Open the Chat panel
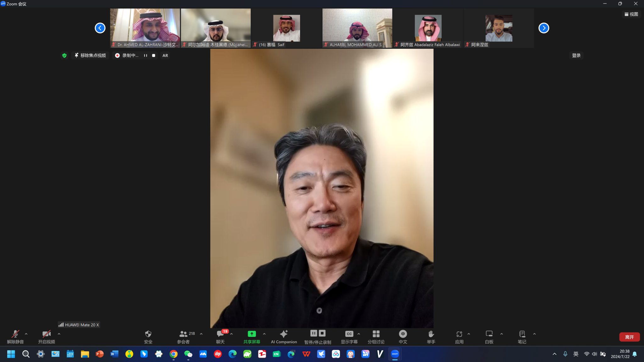Image resolution: width=644 pixels, height=362 pixels. (x=220, y=336)
